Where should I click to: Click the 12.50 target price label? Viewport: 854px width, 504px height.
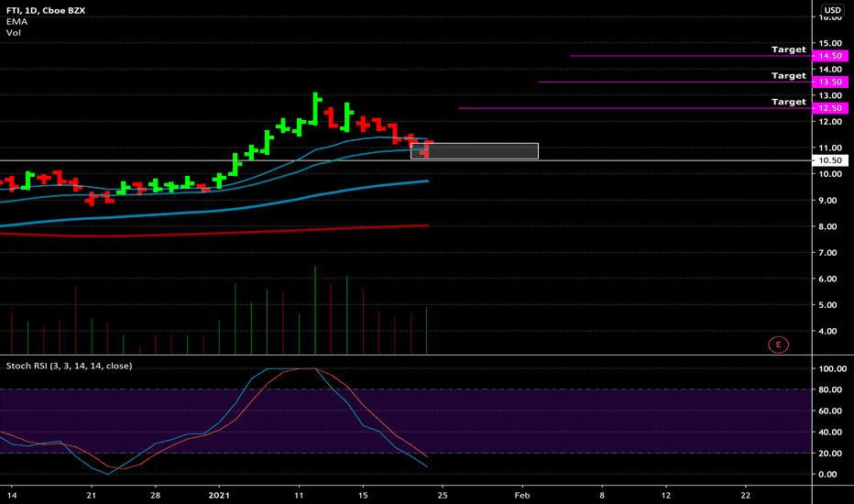pyautogui.click(x=830, y=108)
